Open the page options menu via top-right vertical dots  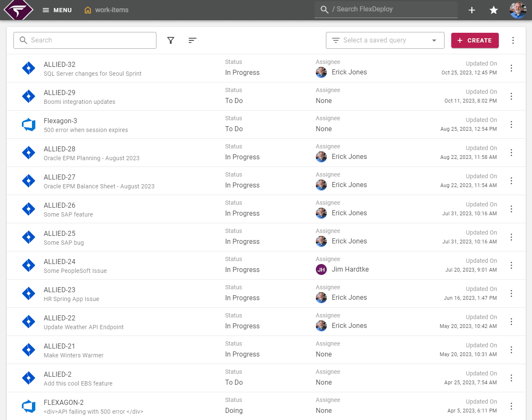pos(513,40)
